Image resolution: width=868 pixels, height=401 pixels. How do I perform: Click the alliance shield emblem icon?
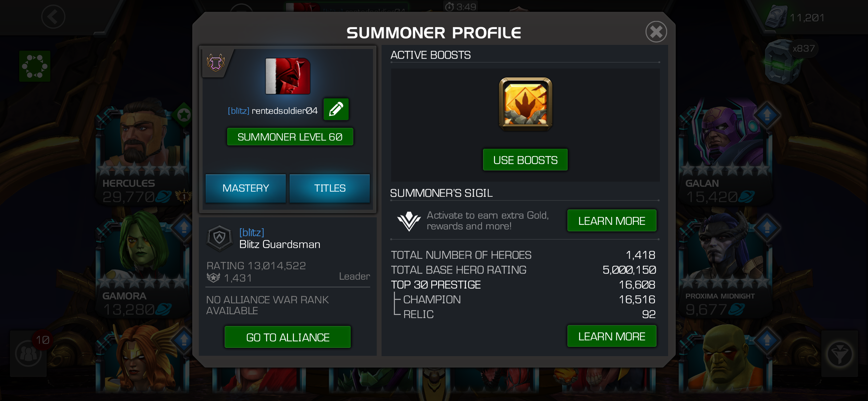point(219,238)
